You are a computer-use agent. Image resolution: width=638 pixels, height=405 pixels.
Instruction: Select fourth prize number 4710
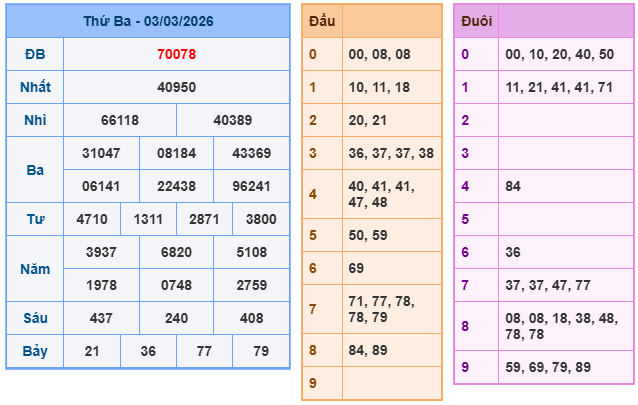[x=92, y=219]
